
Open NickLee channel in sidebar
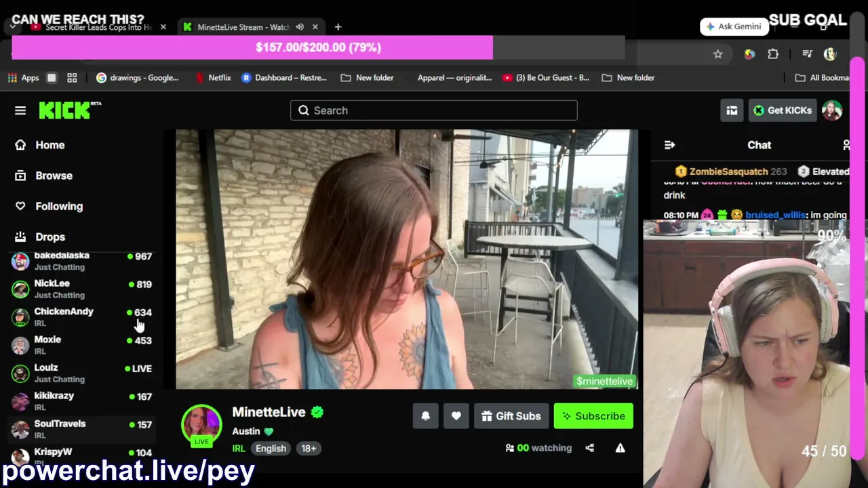pyautogui.click(x=83, y=289)
